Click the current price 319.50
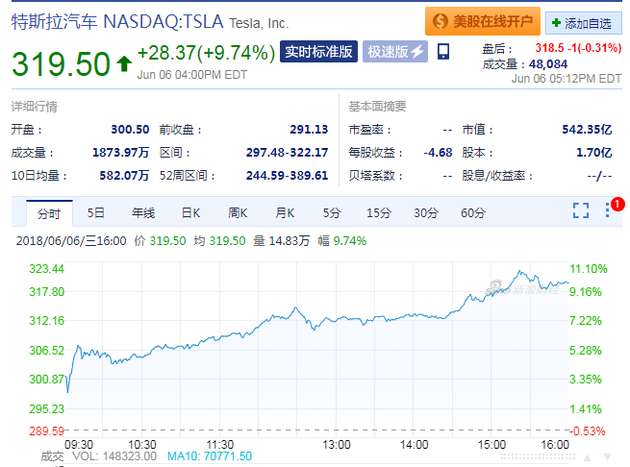The height and width of the screenshot is (467, 630). [61, 64]
